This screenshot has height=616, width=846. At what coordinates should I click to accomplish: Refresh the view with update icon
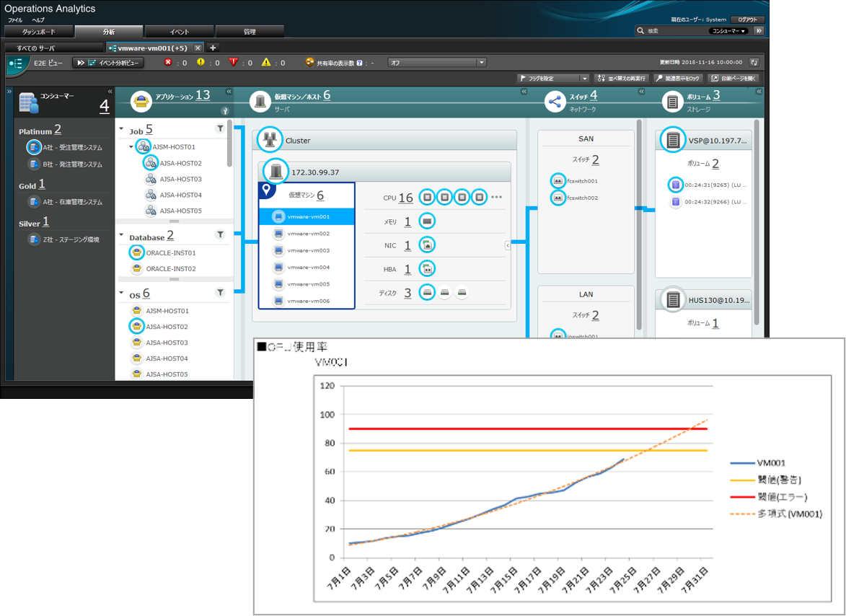pos(754,63)
